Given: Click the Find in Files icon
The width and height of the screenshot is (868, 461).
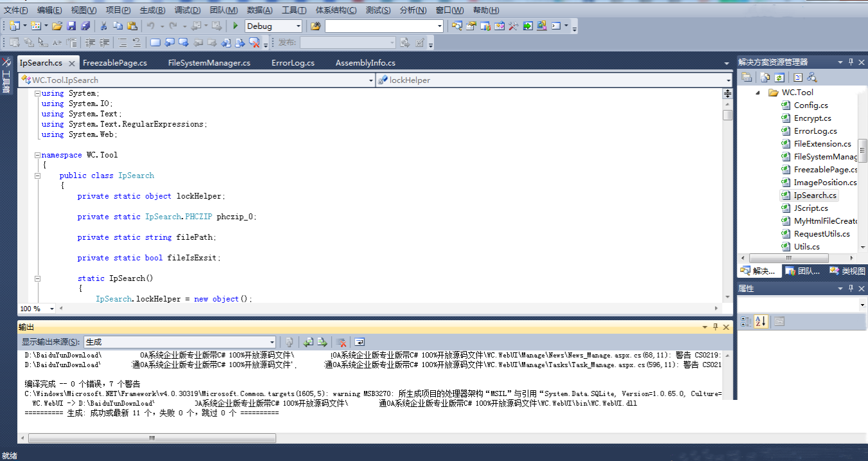Looking at the screenshot, I should (x=316, y=26).
